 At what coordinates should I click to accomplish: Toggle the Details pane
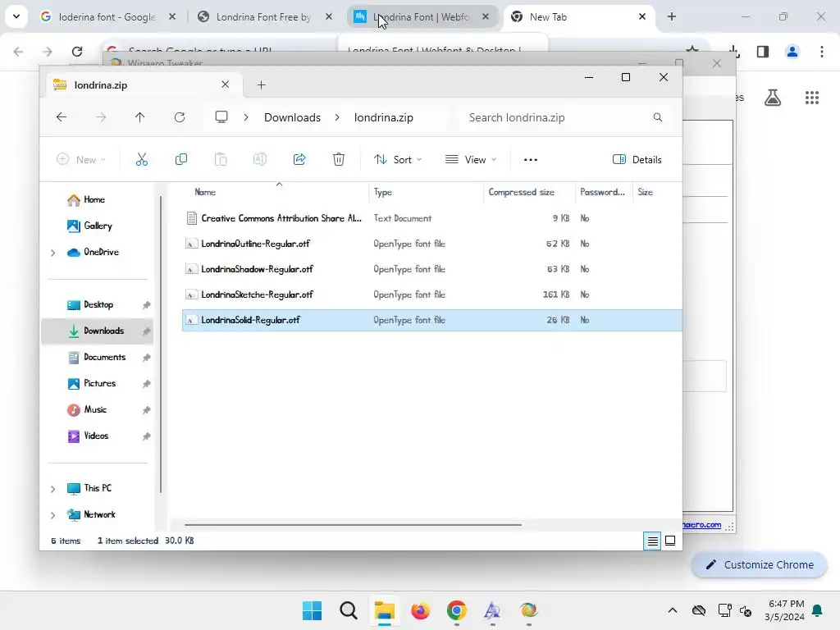(637, 160)
